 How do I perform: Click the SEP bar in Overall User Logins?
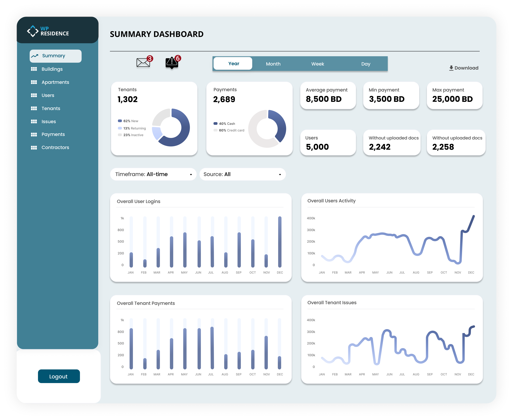239,250
